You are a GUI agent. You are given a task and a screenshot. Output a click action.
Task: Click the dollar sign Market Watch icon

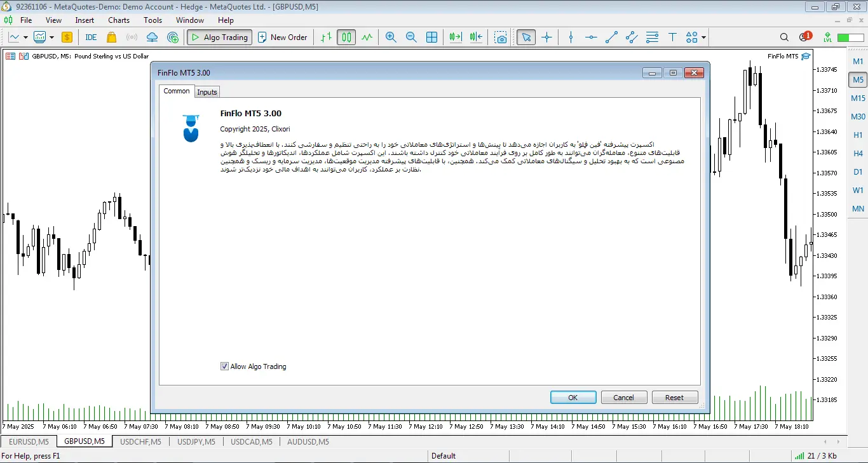(x=67, y=37)
